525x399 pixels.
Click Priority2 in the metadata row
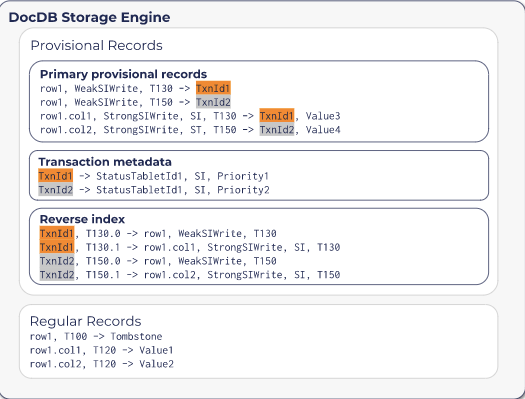click(x=243, y=190)
